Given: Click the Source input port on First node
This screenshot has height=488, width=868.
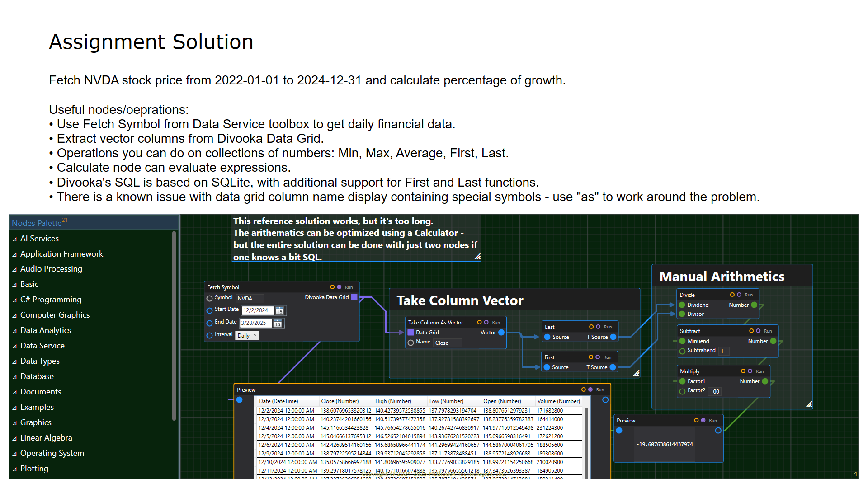Looking at the screenshot, I should (547, 367).
